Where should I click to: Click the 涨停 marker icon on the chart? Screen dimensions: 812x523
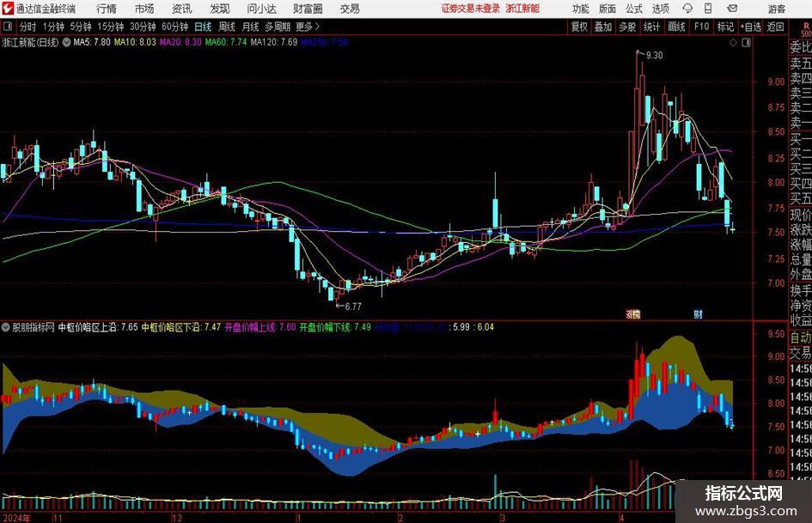pos(633,313)
